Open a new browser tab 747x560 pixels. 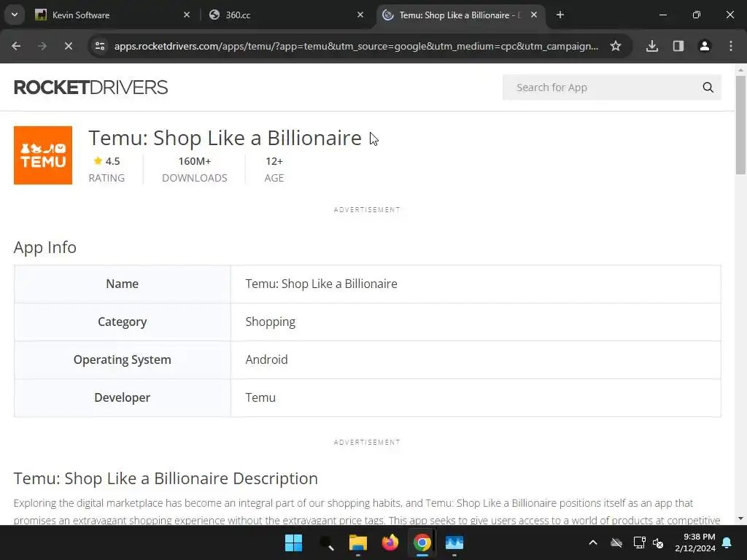coord(560,15)
